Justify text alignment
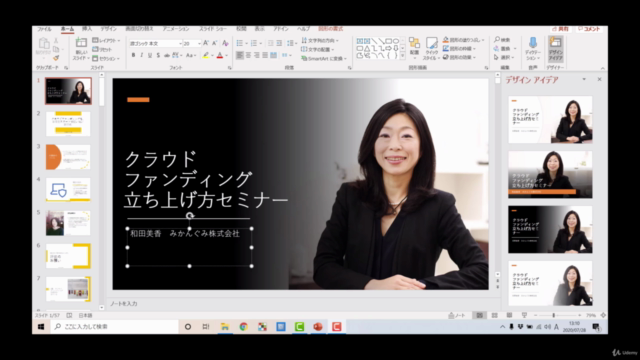The width and height of the screenshot is (640, 360). (x=265, y=55)
